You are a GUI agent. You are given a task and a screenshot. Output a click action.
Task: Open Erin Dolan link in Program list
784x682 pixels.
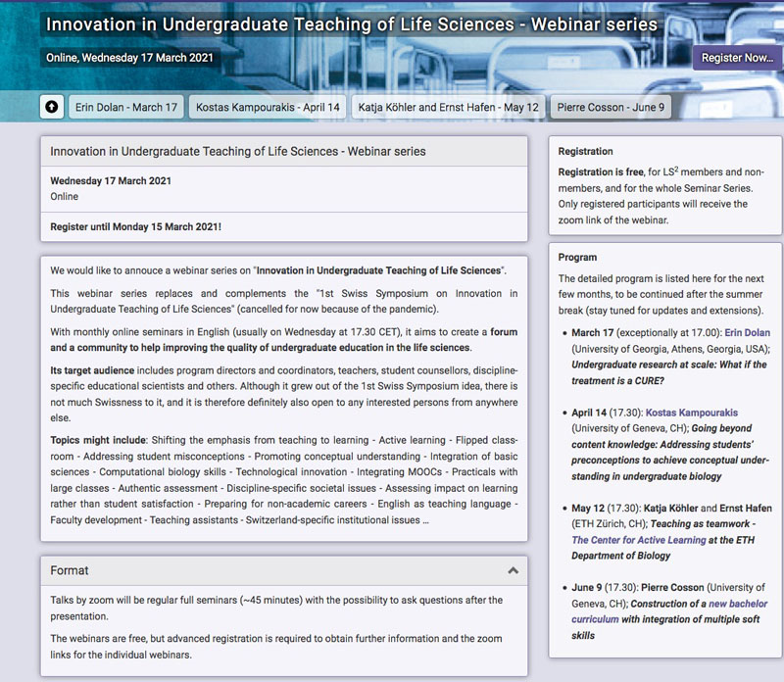[747, 332]
